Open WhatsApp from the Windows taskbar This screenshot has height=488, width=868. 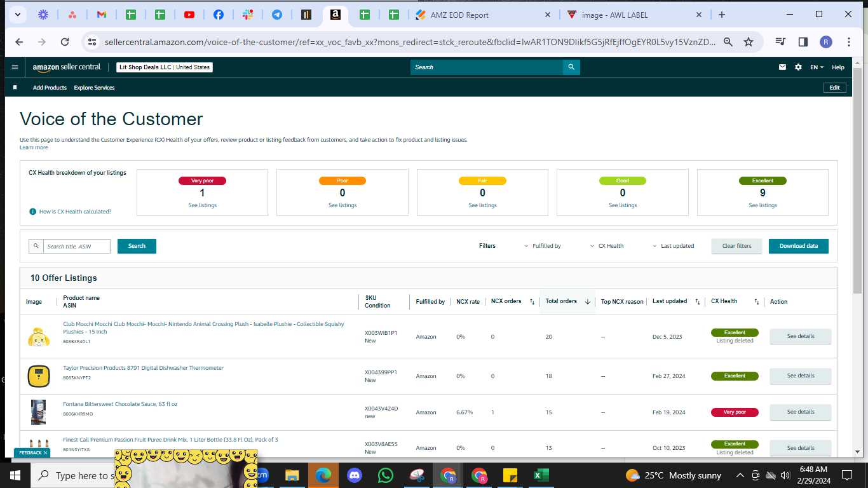[386, 475]
